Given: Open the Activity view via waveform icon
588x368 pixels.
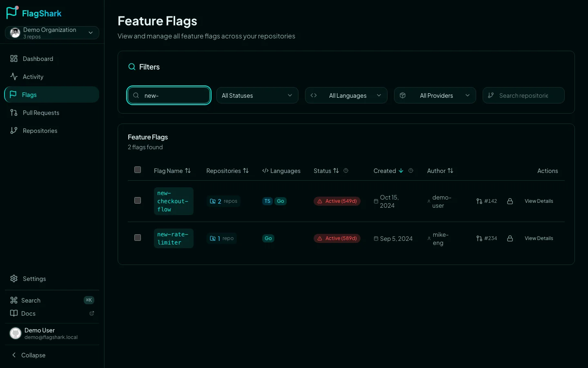Looking at the screenshot, I should click(14, 76).
